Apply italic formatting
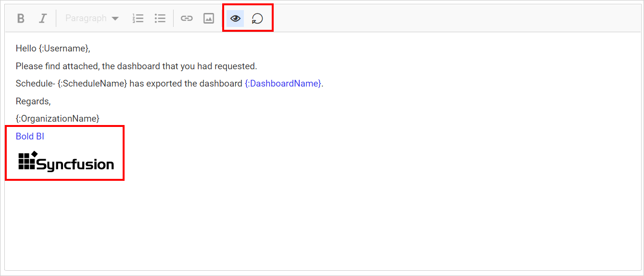 43,18
